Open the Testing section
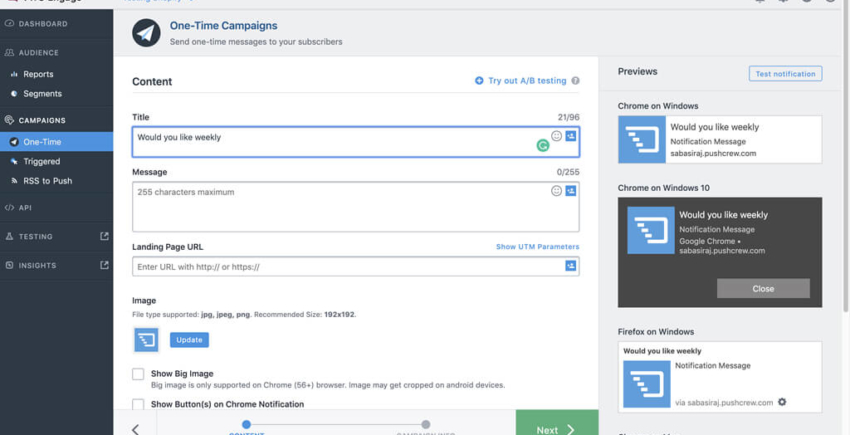The height and width of the screenshot is (435, 850). pos(35,236)
